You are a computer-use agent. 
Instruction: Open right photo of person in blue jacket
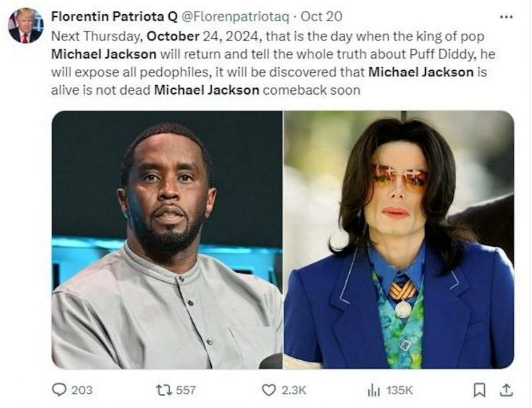click(x=399, y=239)
